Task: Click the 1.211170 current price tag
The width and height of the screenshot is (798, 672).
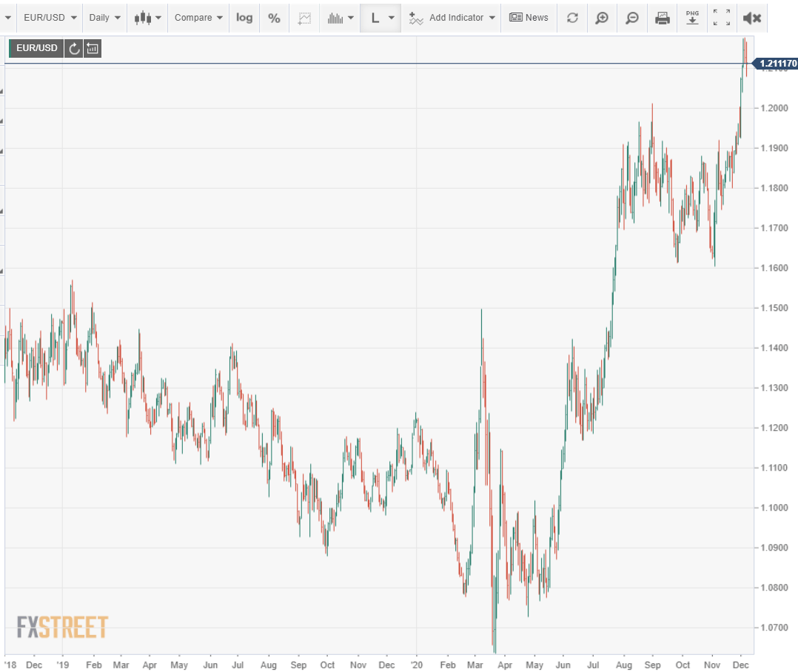Action: 776,64
